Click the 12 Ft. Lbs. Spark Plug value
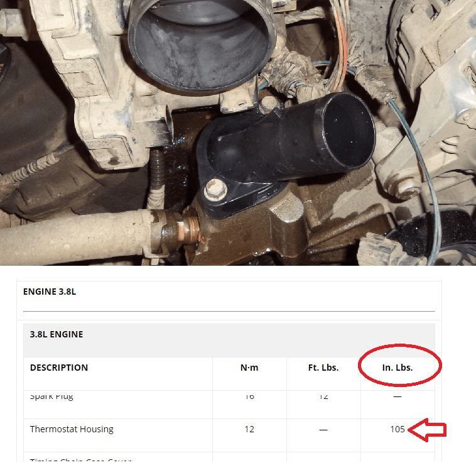This screenshot has height=475, width=476. pyautogui.click(x=323, y=397)
